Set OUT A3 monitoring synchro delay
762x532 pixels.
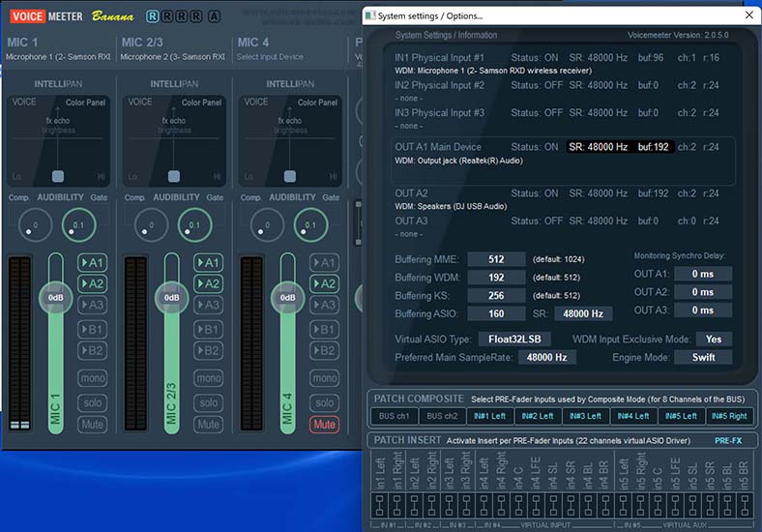coord(703,310)
